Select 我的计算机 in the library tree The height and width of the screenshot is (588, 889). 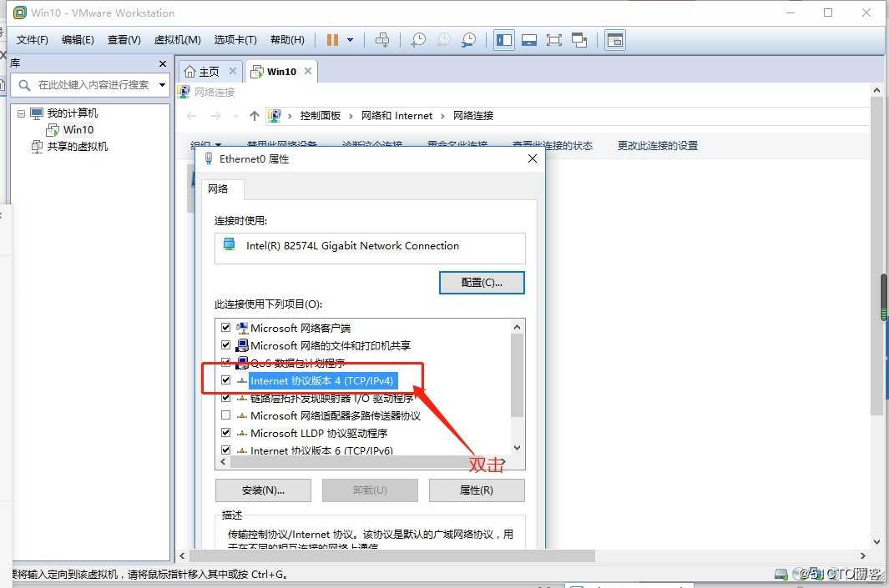72,113
